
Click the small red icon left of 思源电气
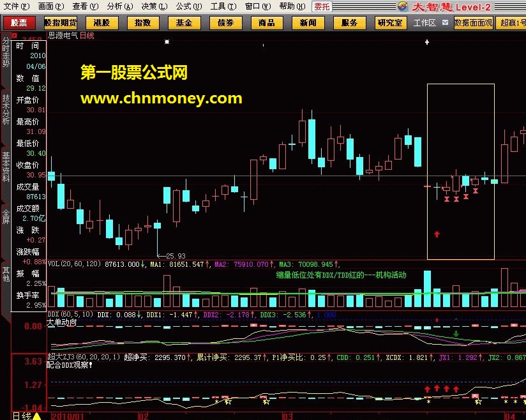coord(14,35)
